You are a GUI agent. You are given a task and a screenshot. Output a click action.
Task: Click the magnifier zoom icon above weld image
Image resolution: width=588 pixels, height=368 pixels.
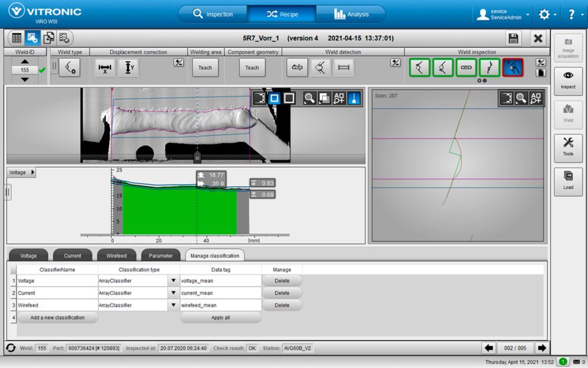(309, 98)
